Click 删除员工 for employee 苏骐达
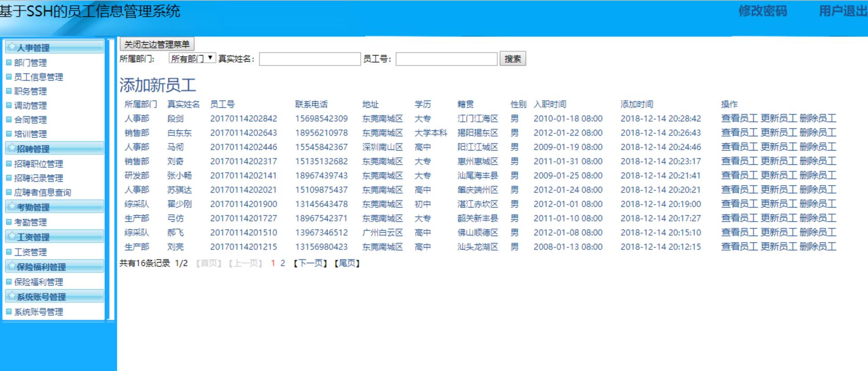This screenshot has height=371, width=868. 818,190
